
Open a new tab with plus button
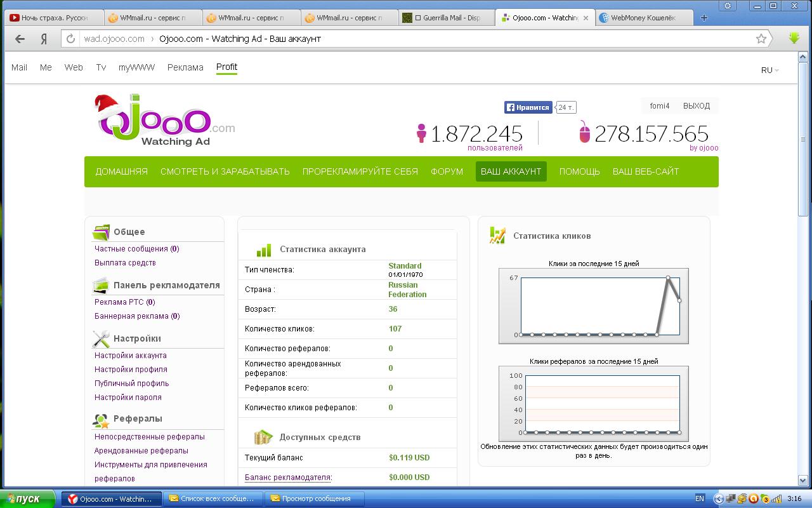tap(704, 18)
